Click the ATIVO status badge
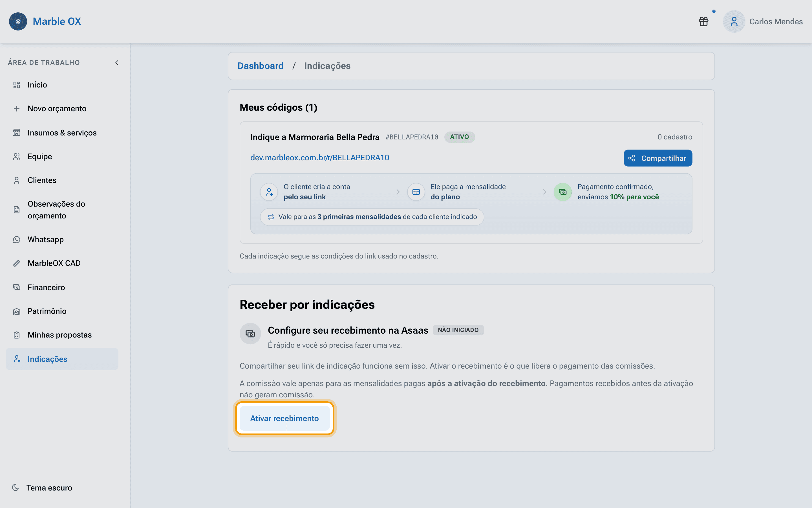The width and height of the screenshot is (812, 508). click(459, 137)
